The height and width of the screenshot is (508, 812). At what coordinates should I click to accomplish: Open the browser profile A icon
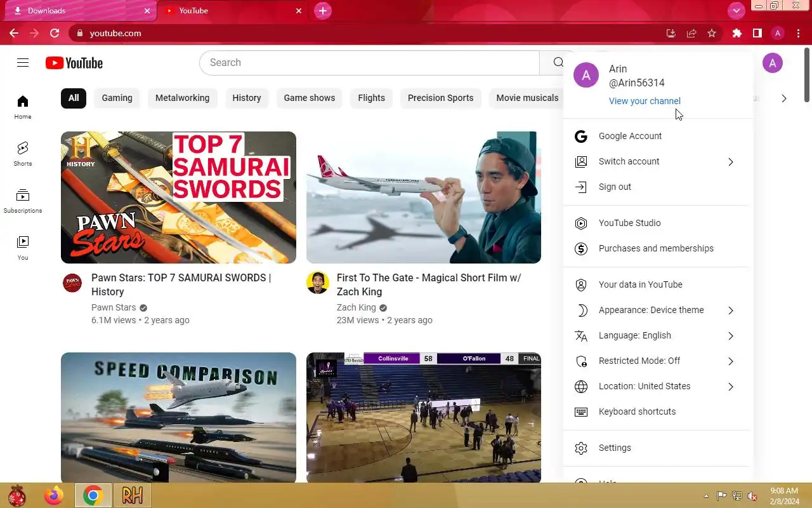pyautogui.click(x=778, y=33)
